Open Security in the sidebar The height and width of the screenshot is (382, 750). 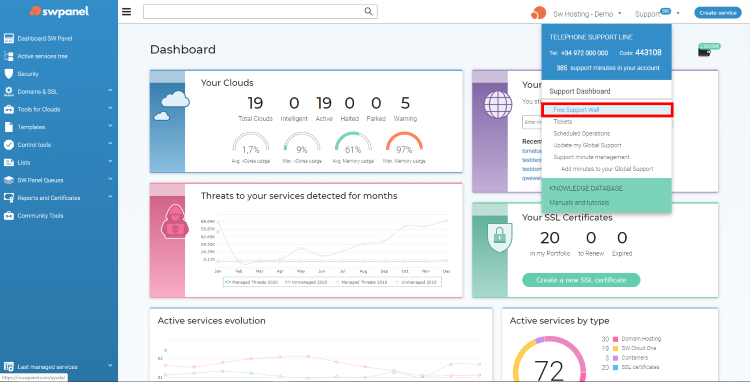(28, 74)
